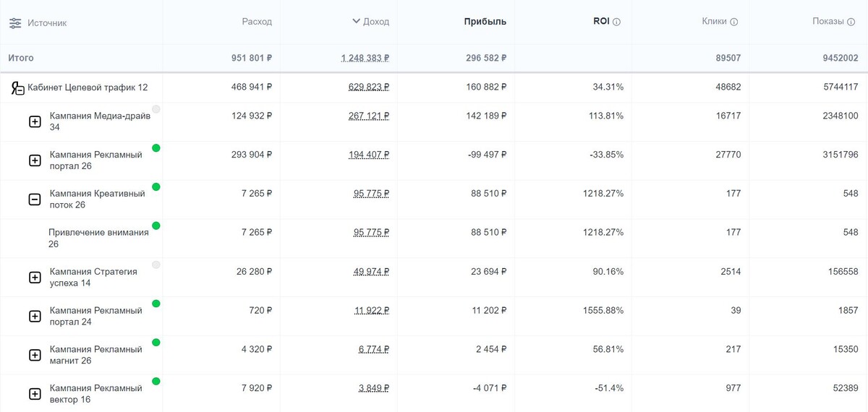Click the green status dot of Рекламный портал 26
Viewport: 868px width, 412px height.
[x=156, y=148]
